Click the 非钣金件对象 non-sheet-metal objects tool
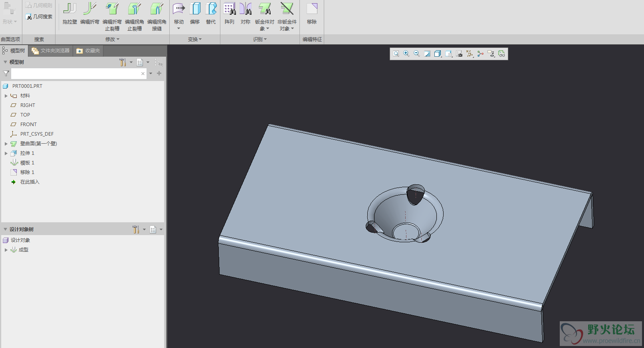This screenshot has height=348, width=644. [x=287, y=17]
